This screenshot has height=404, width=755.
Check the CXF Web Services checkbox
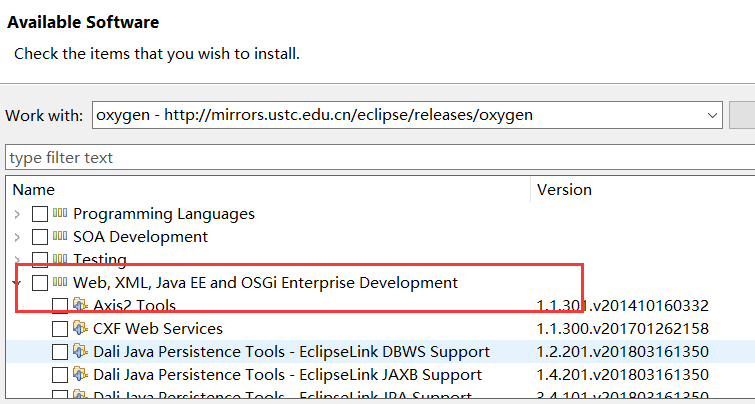60,329
